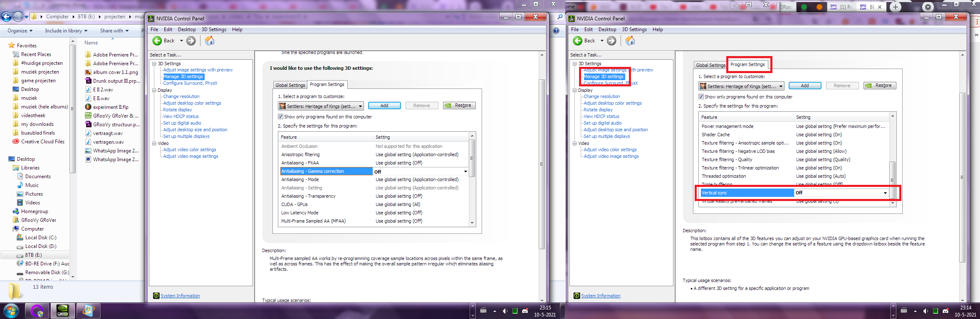Image resolution: width=980 pixels, height=319 pixels.
Task: Open Recent Places in Explorer sidebar
Action: (36, 54)
